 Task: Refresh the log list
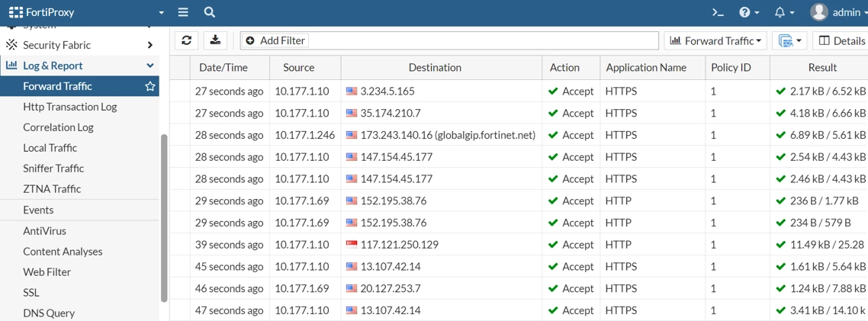pyautogui.click(x=187, y=40)
